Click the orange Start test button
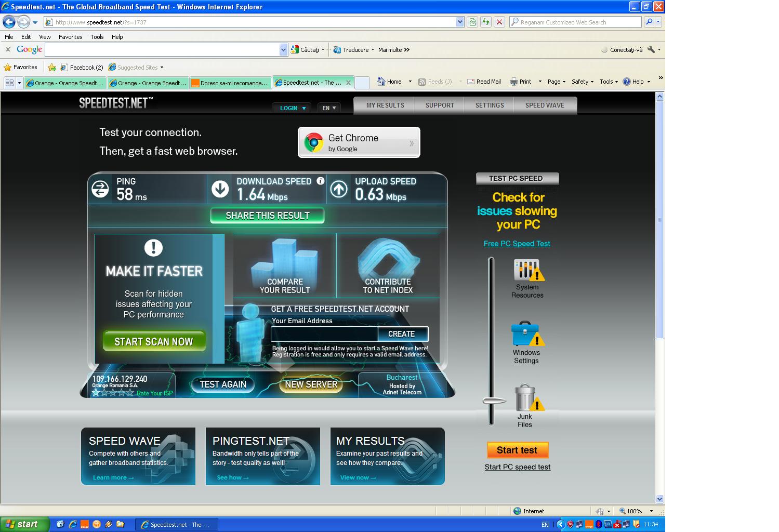The image size is (779, 532). (517, 450)
